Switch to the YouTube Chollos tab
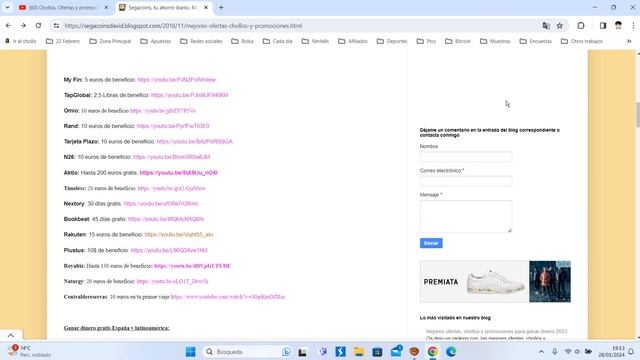640x360 pixels. (63, 8)
